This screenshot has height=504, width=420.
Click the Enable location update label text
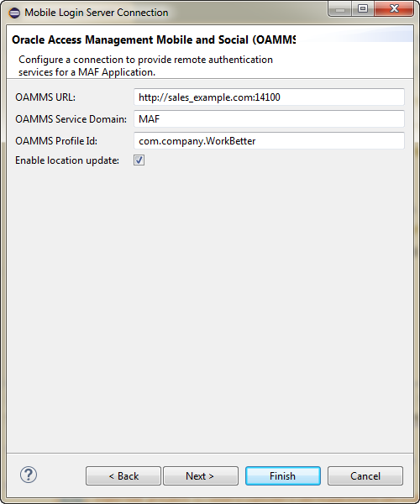(67, 160)
